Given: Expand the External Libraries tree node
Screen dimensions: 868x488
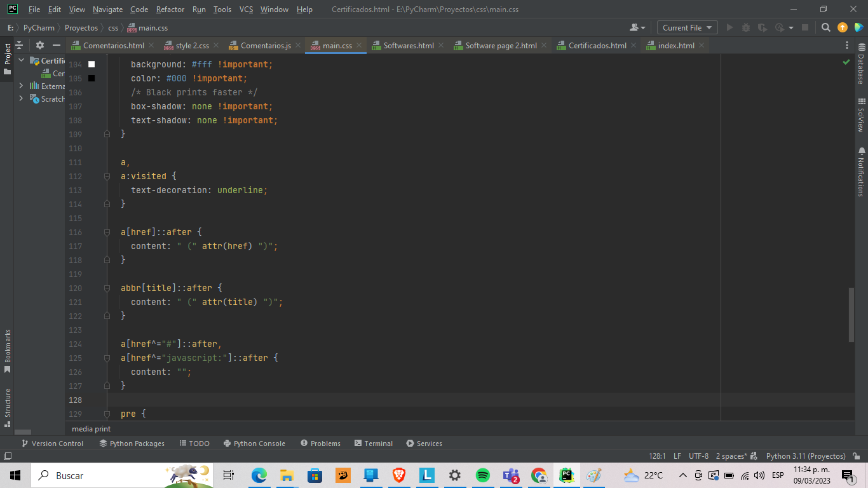Looking at the screenshot, I should click(x=21, y=86).
